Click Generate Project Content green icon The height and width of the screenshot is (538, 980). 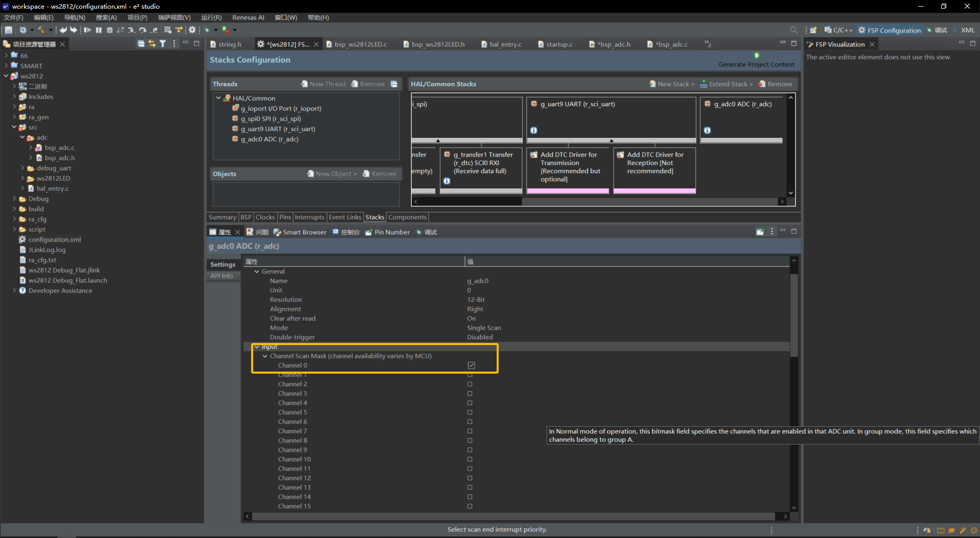pos(756,56)
